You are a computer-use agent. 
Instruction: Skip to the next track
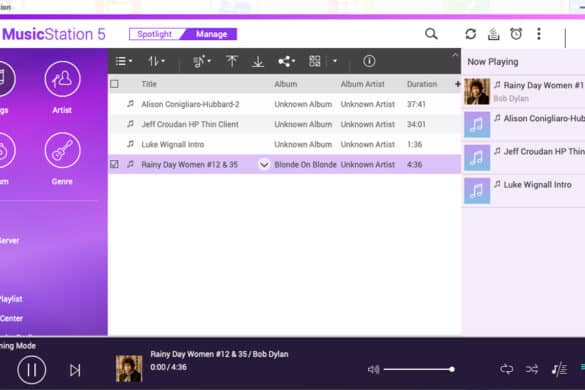click(x=75, y=370)
